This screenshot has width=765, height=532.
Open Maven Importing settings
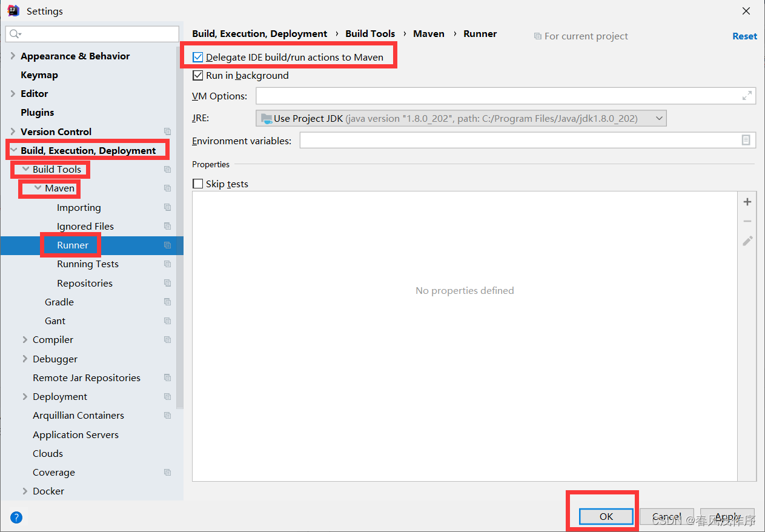79,207
